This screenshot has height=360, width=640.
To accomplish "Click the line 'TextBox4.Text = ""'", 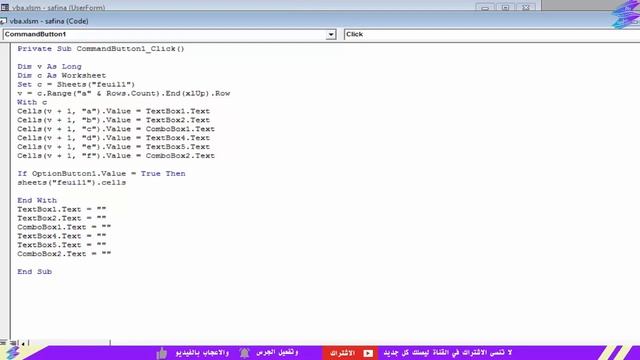I will click(x=62, y=236).
